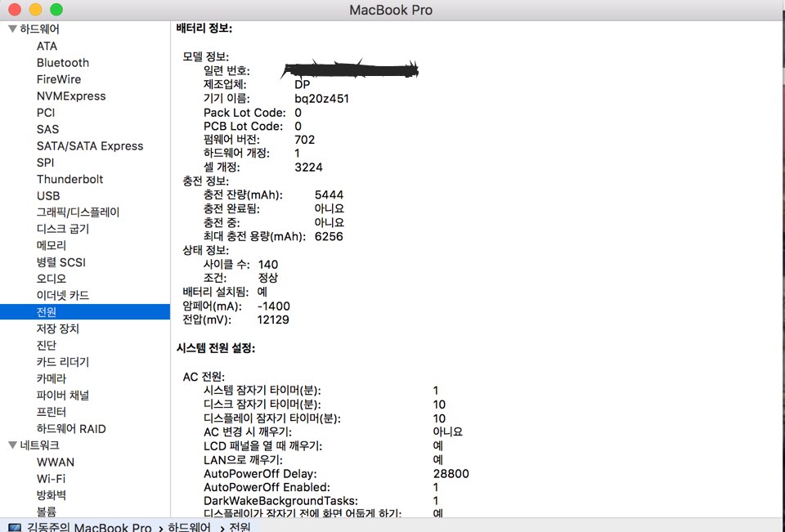Click the green zoom window button
Viewport: 785px width, 532px height.
pyautogui.click(x=56, y=10)
